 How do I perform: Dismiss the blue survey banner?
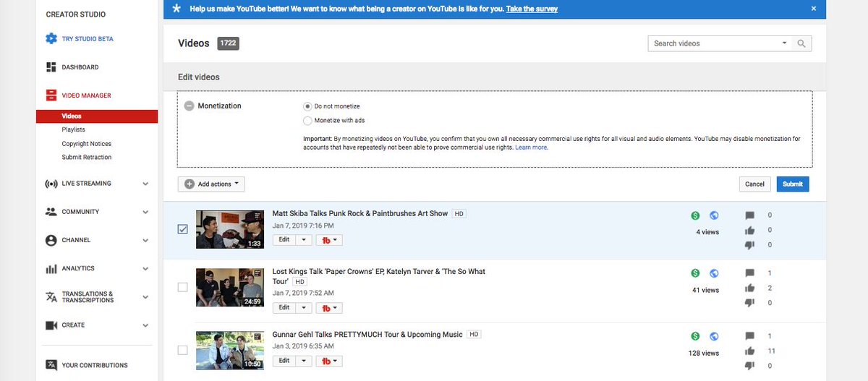coord(813,9)
